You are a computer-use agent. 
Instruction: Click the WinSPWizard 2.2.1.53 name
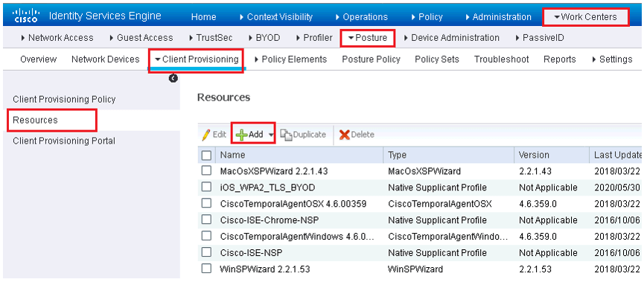tap(265, 269)
